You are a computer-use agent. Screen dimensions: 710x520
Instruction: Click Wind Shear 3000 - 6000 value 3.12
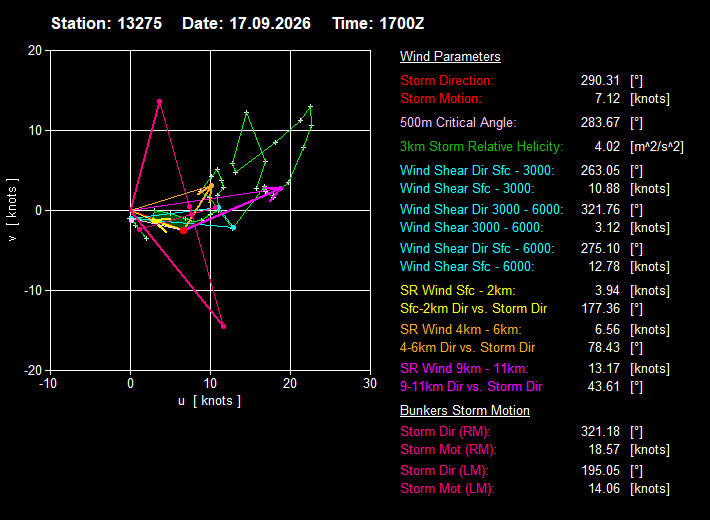(607, 228)
